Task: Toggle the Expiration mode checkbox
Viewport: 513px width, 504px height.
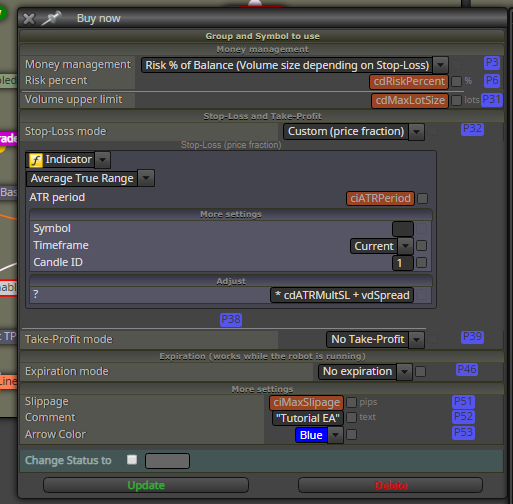Action: tap(420, 371)
